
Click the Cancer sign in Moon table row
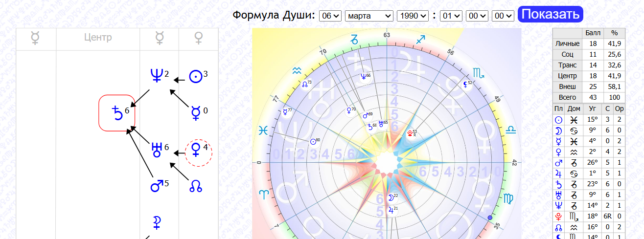(x=574, y=130)
